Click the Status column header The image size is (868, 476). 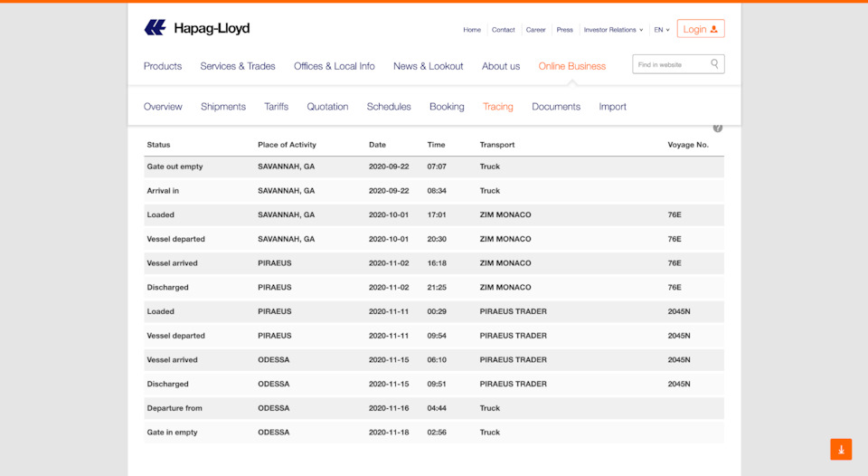(158, 145)
